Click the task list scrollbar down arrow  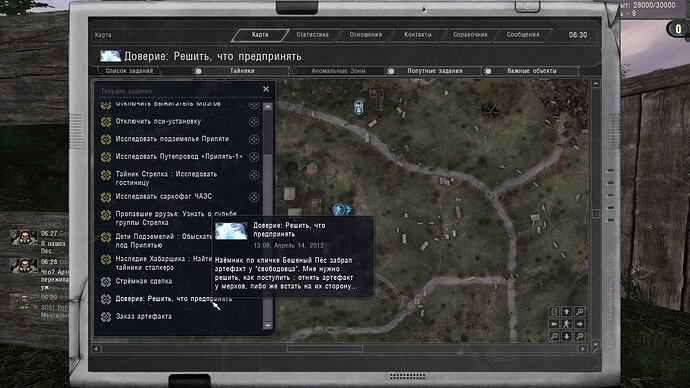pyautogui.click(x=268, y=325)
